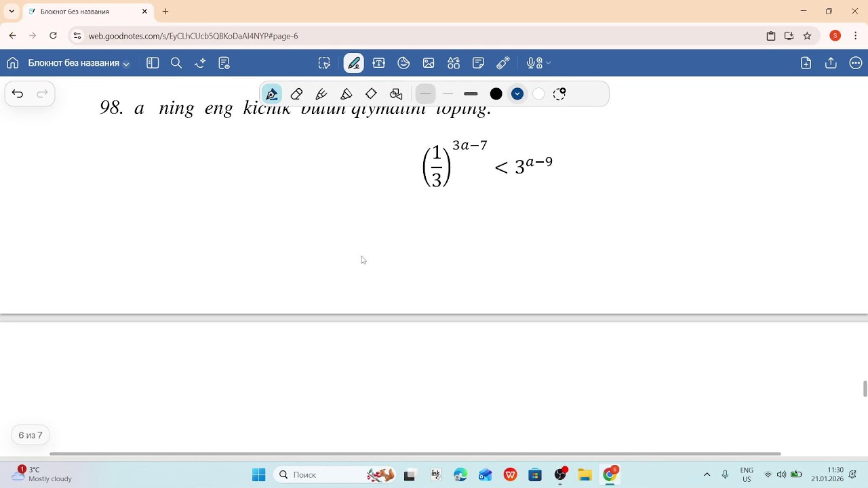Open the Chrome profile avatar
This screenshot has height=488, width=868.
[835, 36]
